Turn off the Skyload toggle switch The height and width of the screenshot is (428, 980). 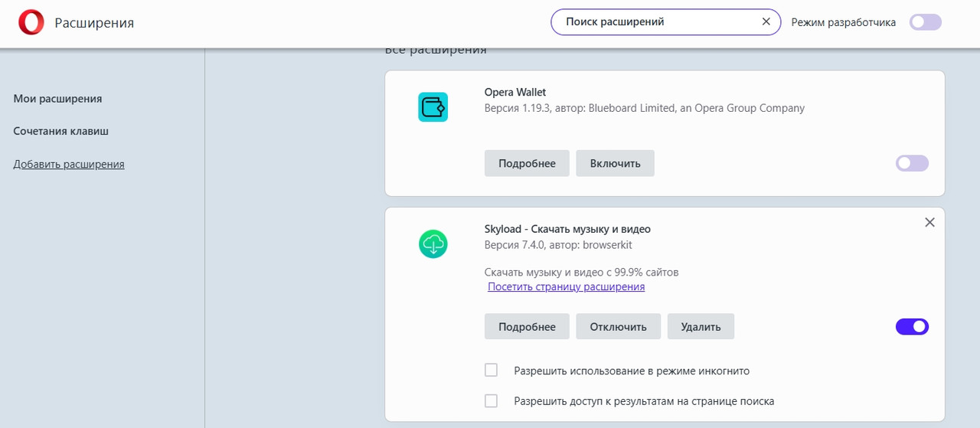[912, 327]
